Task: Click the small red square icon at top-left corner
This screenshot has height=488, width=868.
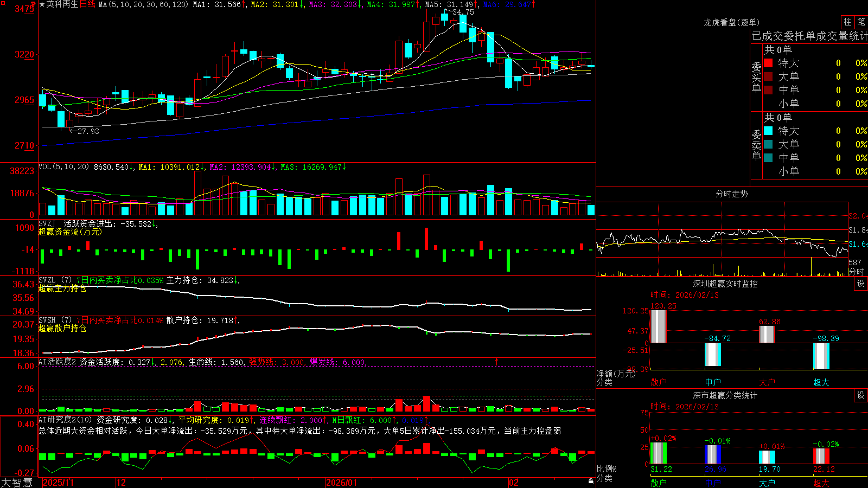Action: (x=2, y=3)
